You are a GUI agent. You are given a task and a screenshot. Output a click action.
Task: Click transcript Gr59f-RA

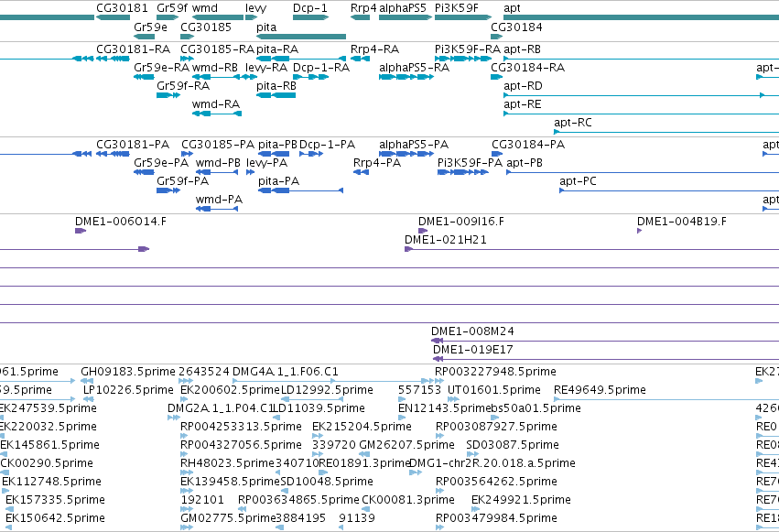point(183,86)
